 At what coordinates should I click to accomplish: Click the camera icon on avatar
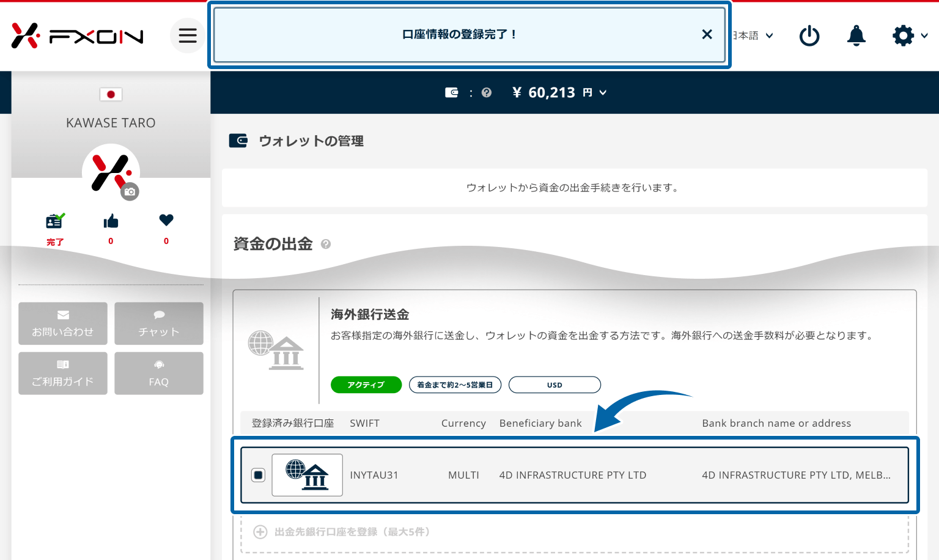[x=130, y=191]
